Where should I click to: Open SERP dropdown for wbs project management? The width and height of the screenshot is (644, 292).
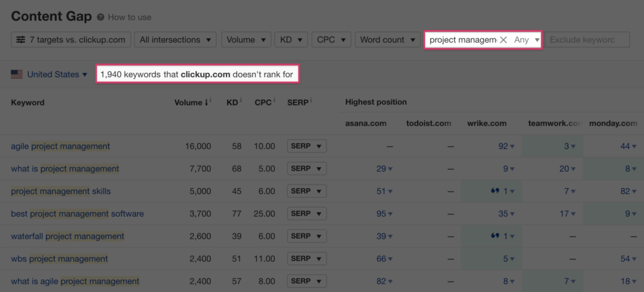pyautogui.click(x=307, y=259)
